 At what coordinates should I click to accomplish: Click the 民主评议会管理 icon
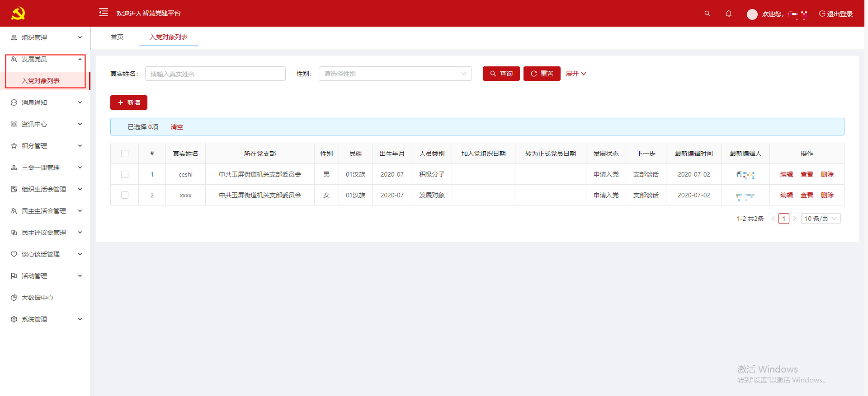pos(14,233)
